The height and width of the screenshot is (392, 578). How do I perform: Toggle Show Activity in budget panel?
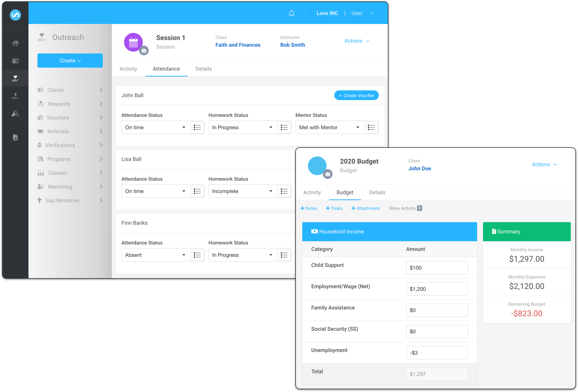point(405,208)
